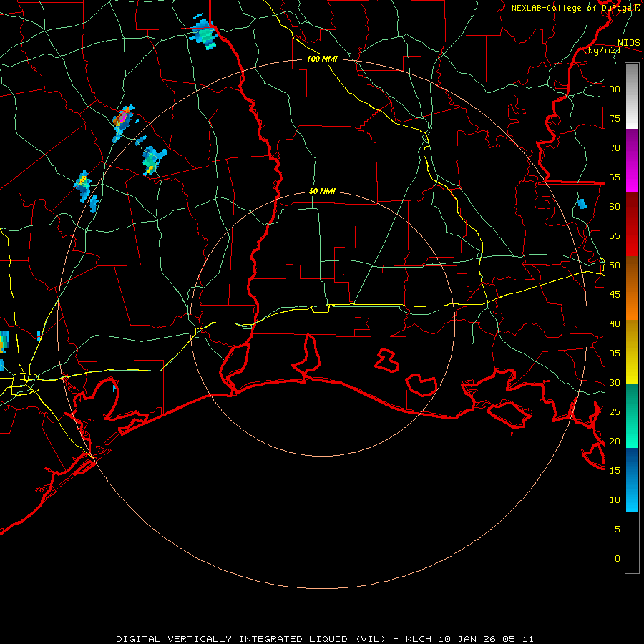Click the 10 JAN 26 05:11 timestamp

(487, 639)
